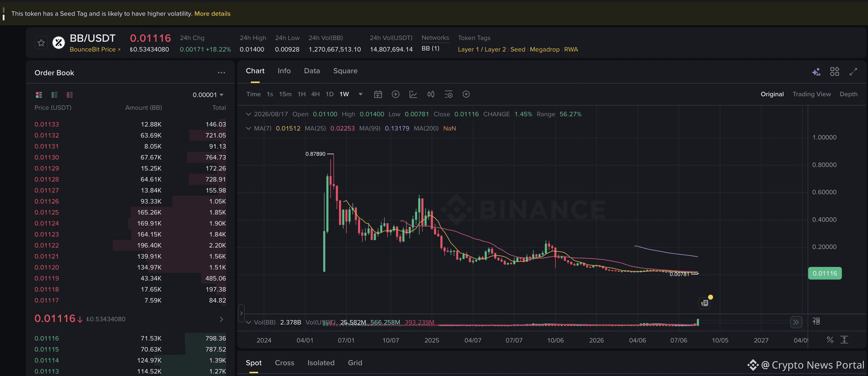868x376 pixels.
Task: Show both buy and sell orders view
Action: [39, 95]
